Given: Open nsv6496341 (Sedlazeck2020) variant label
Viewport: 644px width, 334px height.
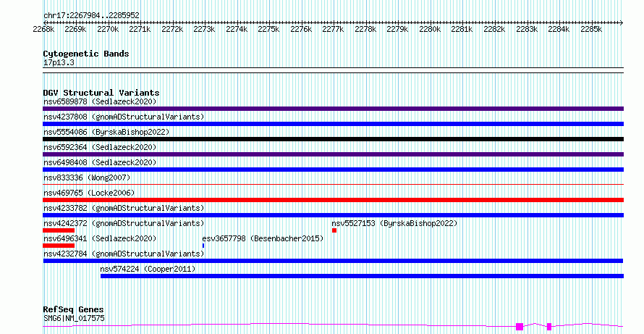Looking at the screenshot, I should coord(100,238).
